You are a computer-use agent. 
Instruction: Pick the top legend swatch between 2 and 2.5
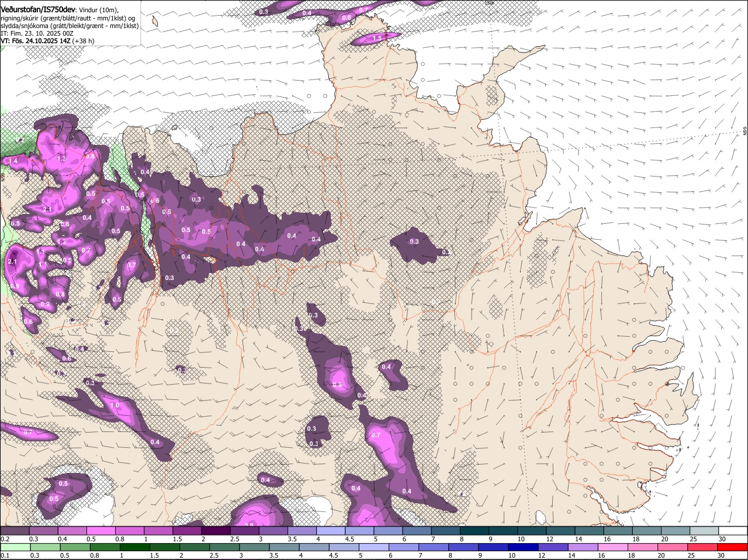[216, 531]
